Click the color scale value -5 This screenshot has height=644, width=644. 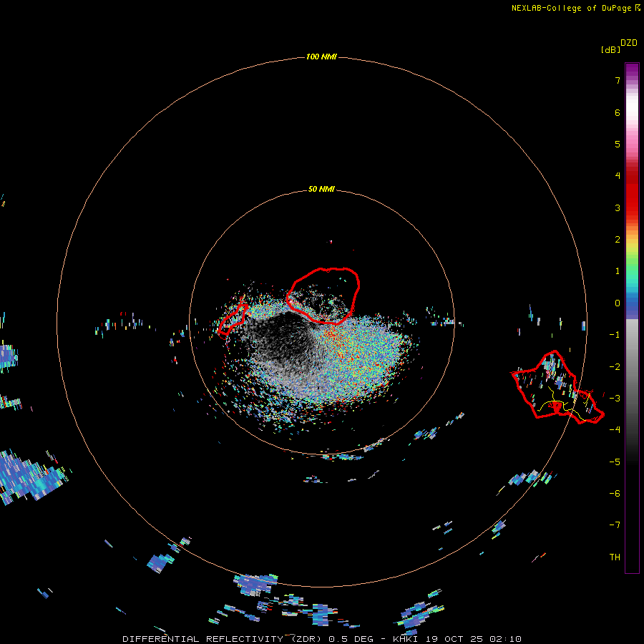[615, 462]
